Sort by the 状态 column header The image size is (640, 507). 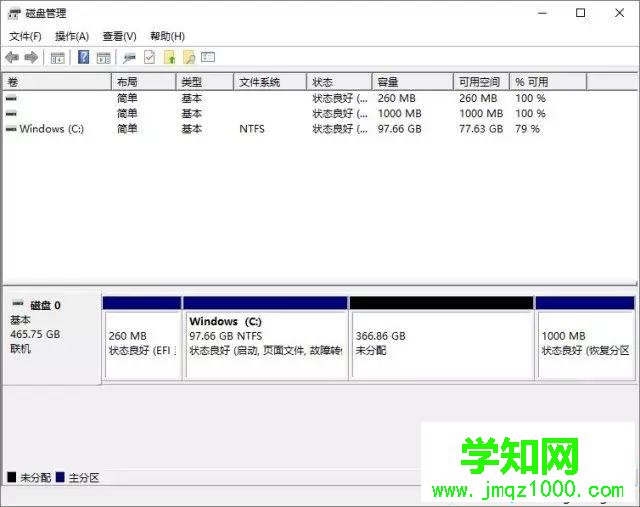click(x=339, y=82)
